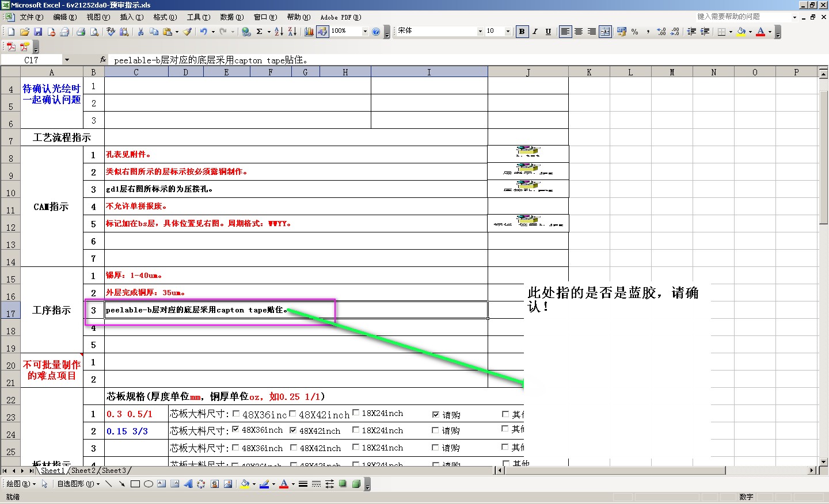The width and height of the screenshot is (829, 504).
Task: Underline the selected text
Action: tap(548, 32)
